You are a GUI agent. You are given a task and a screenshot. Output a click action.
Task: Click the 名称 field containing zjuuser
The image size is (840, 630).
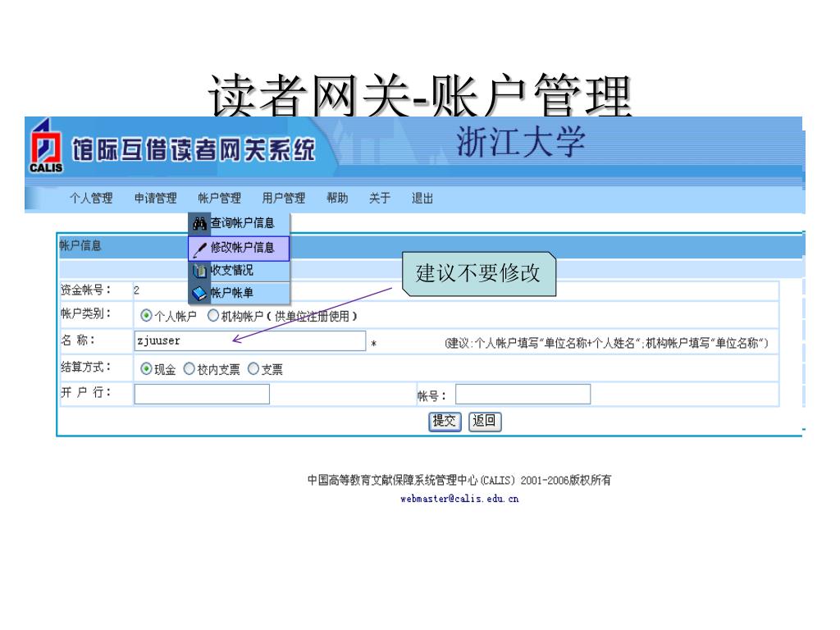[x=250, y=340]
